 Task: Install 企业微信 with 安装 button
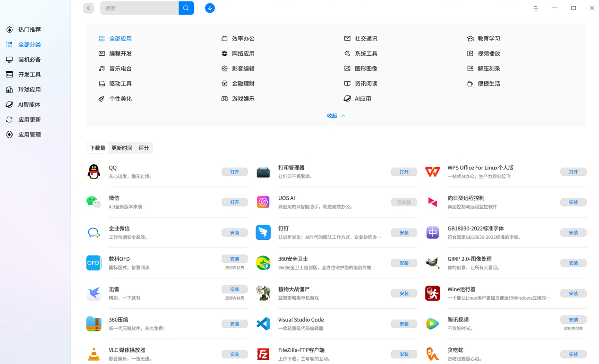point(235,233)
